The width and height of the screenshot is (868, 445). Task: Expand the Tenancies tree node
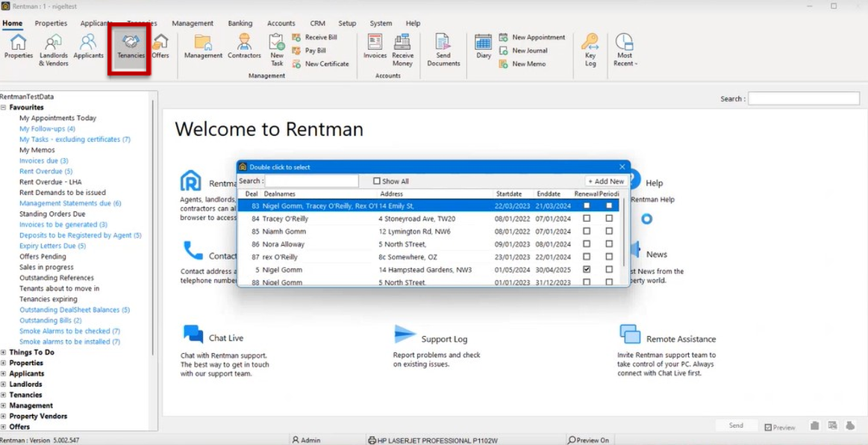click(x=3, y=395)
